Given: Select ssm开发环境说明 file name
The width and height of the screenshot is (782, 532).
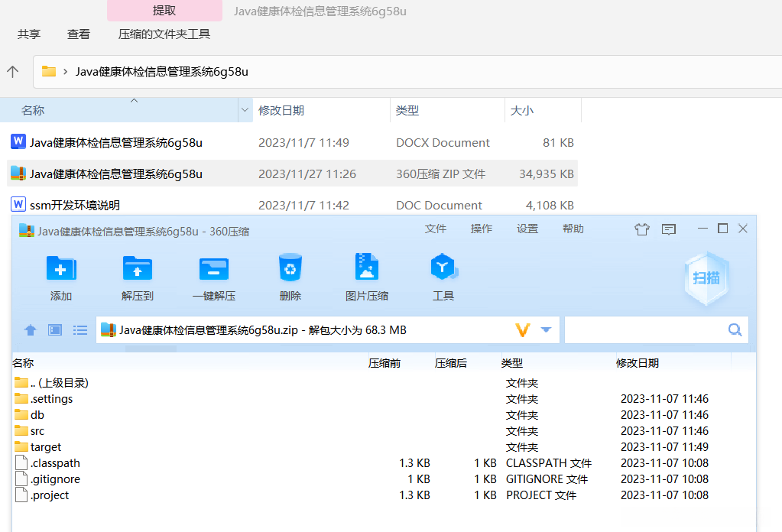Looking at the screenshot, I should [75, 205].
